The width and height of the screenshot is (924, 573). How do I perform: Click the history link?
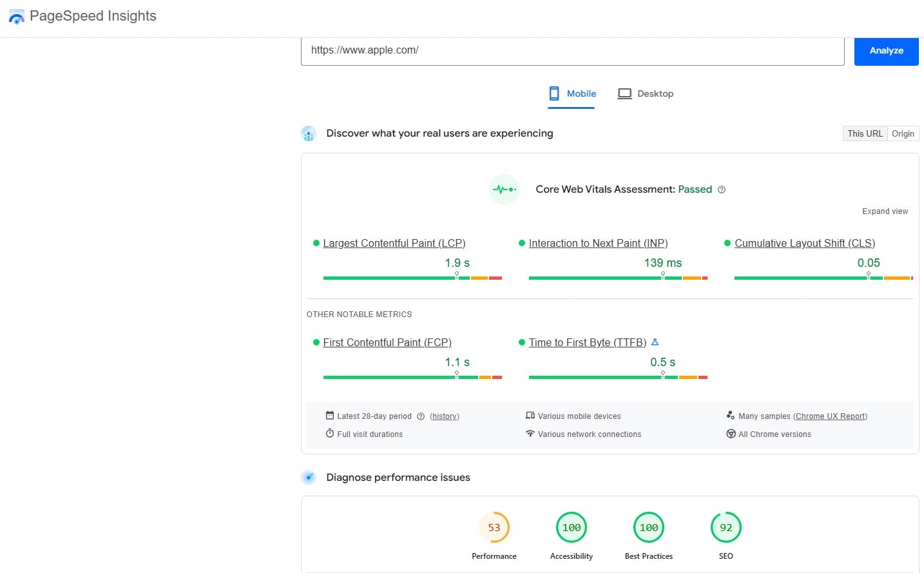[445, 416]
